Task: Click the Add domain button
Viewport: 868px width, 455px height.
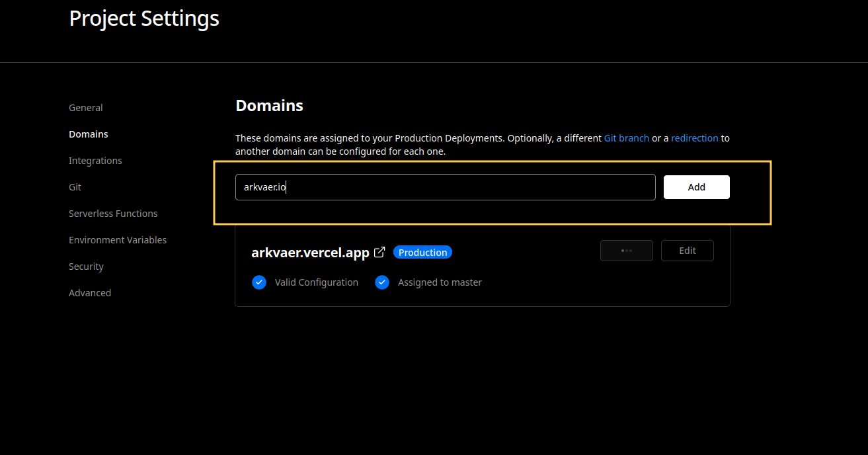Action: 697,187
